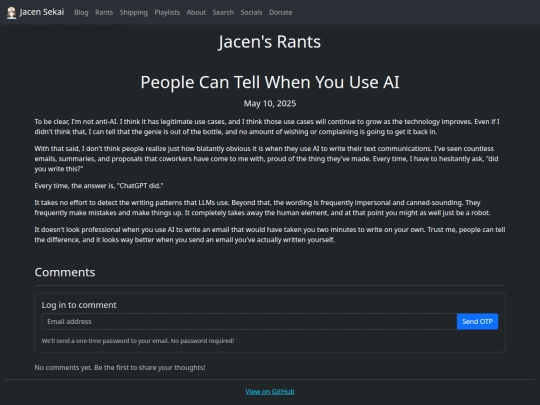Select the Playlists nav link
540x405 pixels.
coord(167,12)
